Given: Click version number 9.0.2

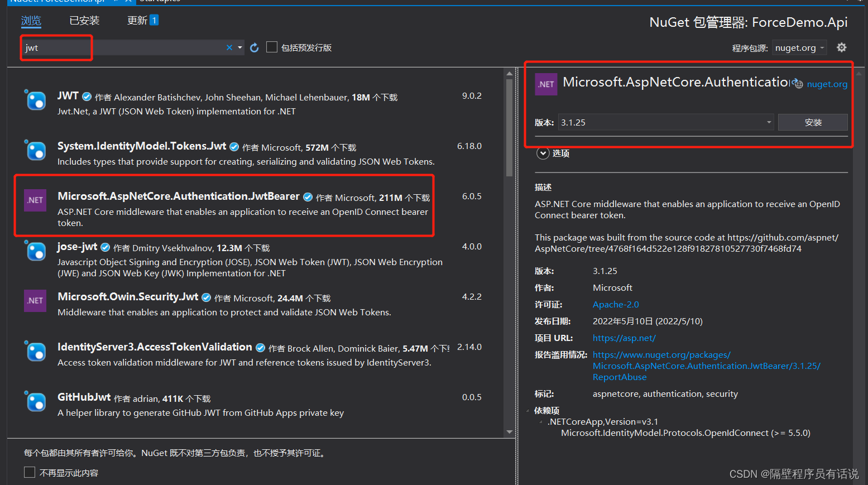Looking at the screenshot, I should tap(472, 96).
